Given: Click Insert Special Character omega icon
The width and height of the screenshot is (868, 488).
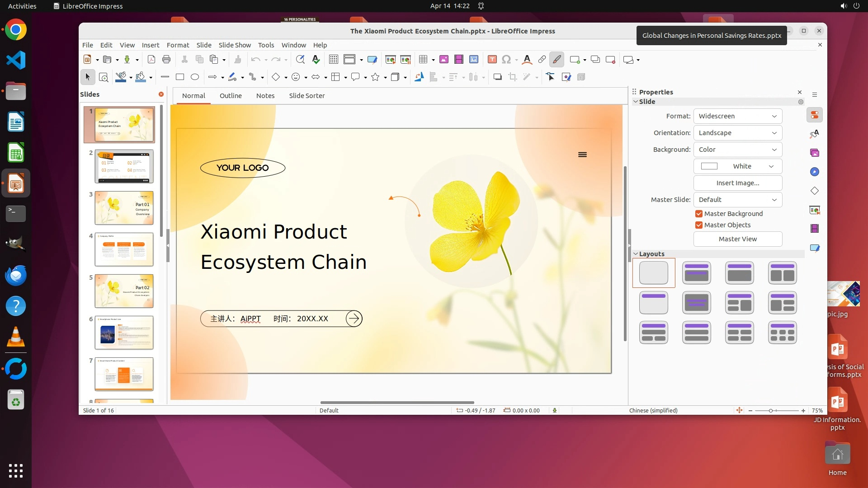Looking at the screenshot, I should click(x=506, y=60).
